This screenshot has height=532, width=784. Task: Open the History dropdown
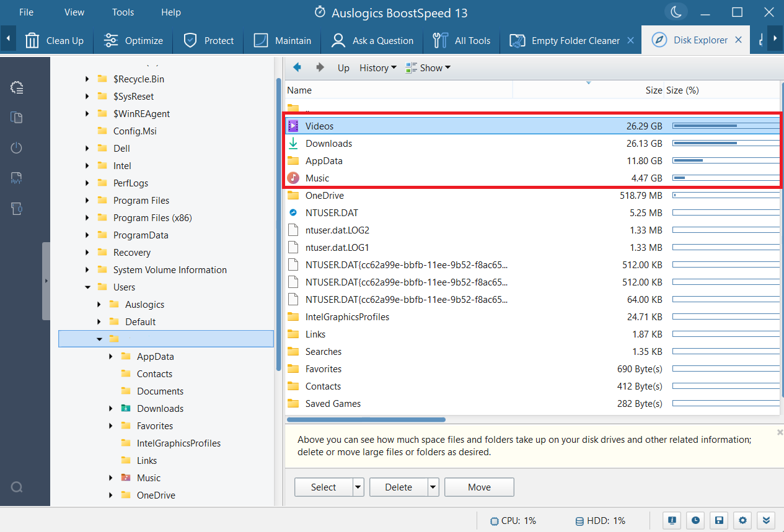point(378,68)
